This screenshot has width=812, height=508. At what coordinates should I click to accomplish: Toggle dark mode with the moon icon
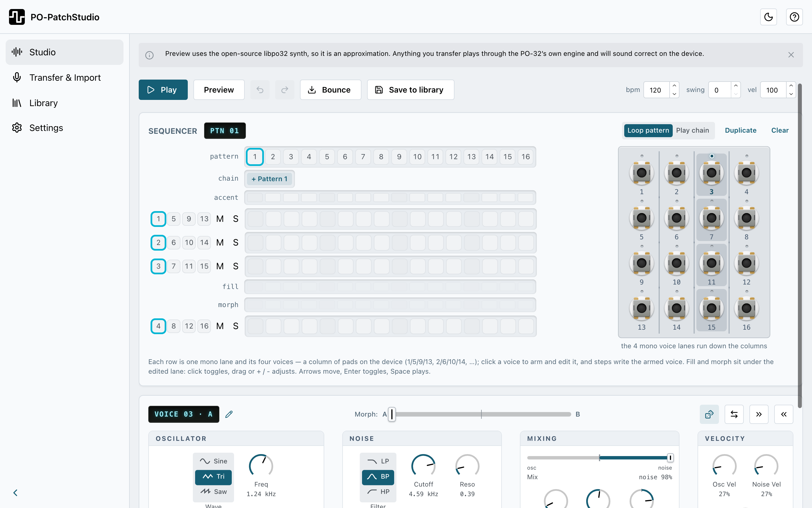tap(768, 17)
